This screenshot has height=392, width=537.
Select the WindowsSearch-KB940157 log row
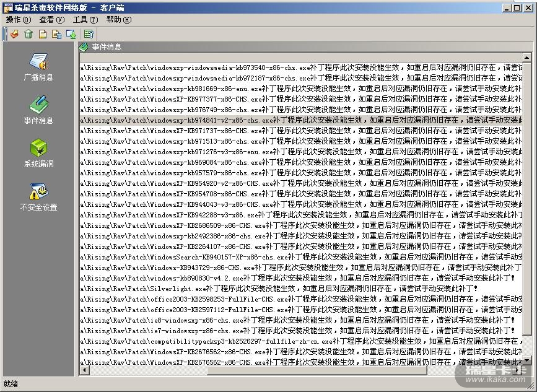(x=301, y=257)
